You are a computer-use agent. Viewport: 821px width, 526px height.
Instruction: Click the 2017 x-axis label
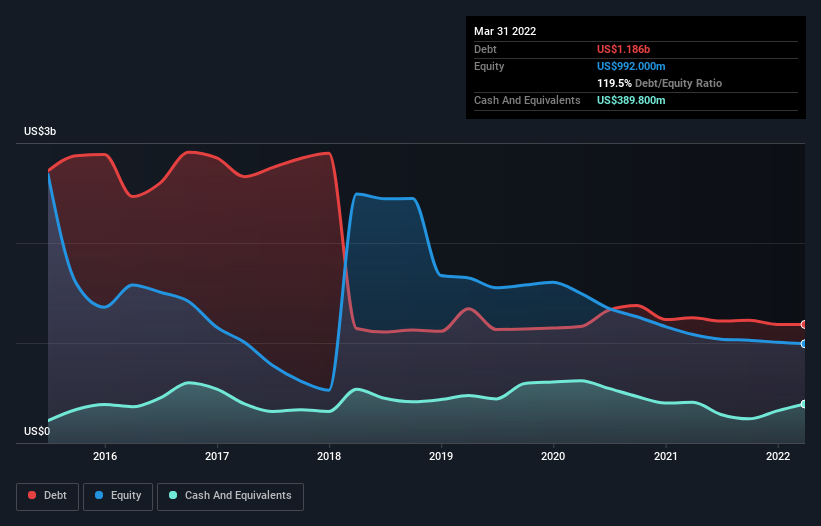point(217,456)
